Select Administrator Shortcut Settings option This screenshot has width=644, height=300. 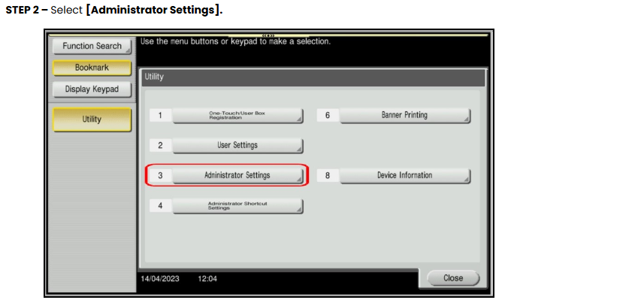[237, 206]
